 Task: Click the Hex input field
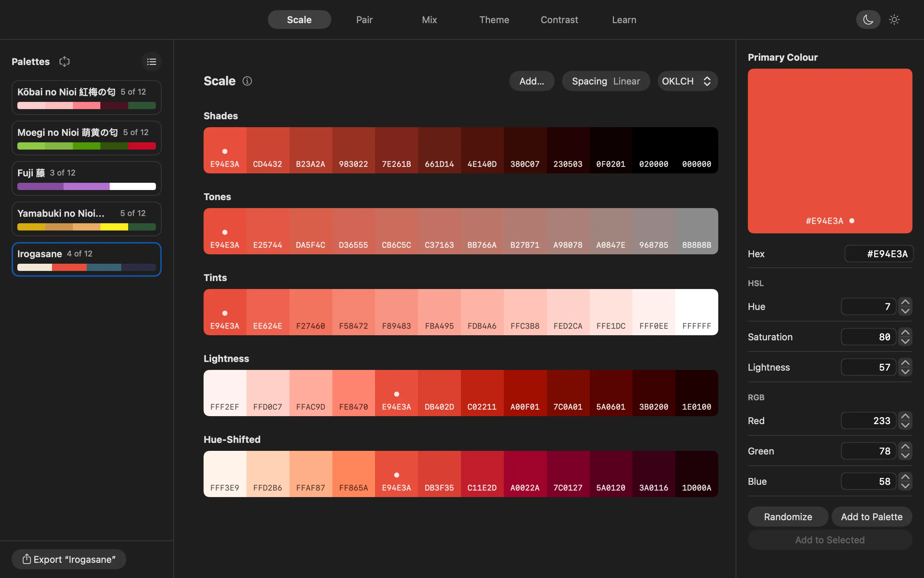(879, 254)
